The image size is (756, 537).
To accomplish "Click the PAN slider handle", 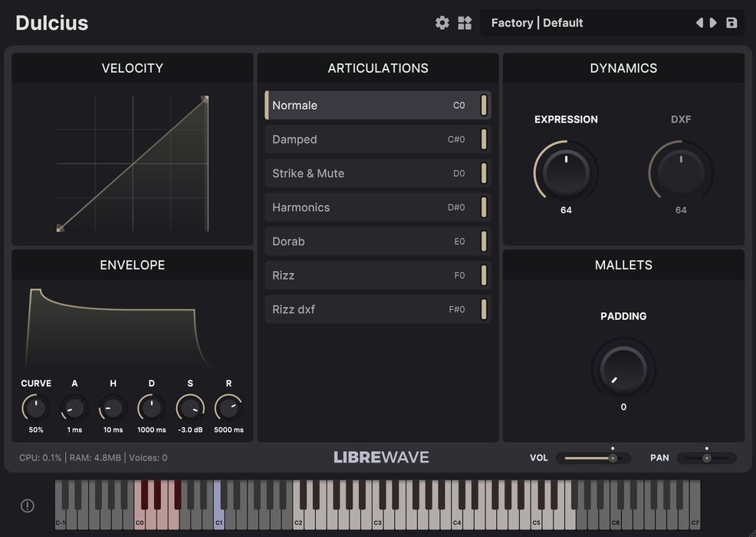I will (706, 458).
